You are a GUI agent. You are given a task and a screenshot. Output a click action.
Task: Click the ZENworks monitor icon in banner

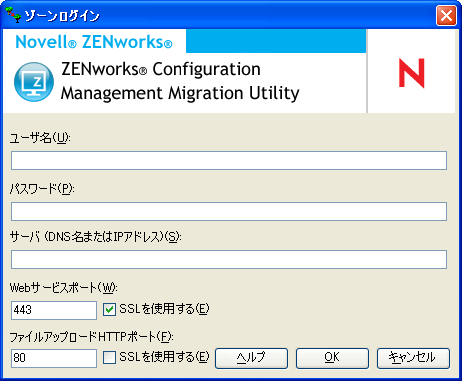(x=34, y=82)
